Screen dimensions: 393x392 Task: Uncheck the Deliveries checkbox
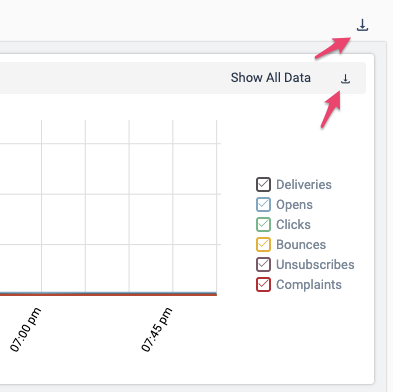(263, 184)
